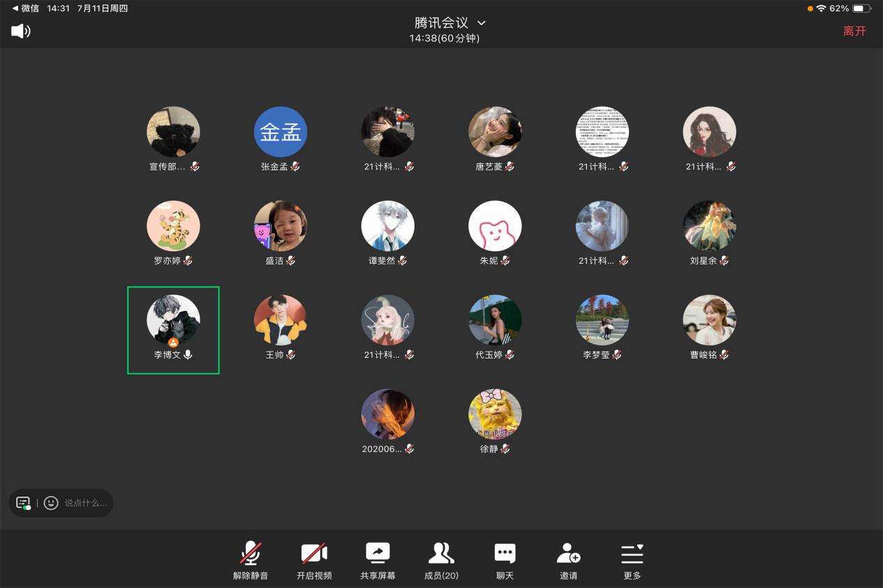Screen dimensions: 883x588
Task: Open the More (更多) menu
Action: tap(632, 561)
